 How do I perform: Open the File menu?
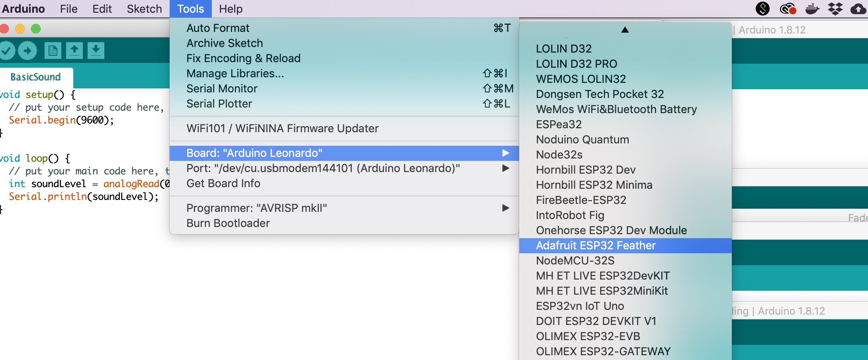[x=68, y=9]
